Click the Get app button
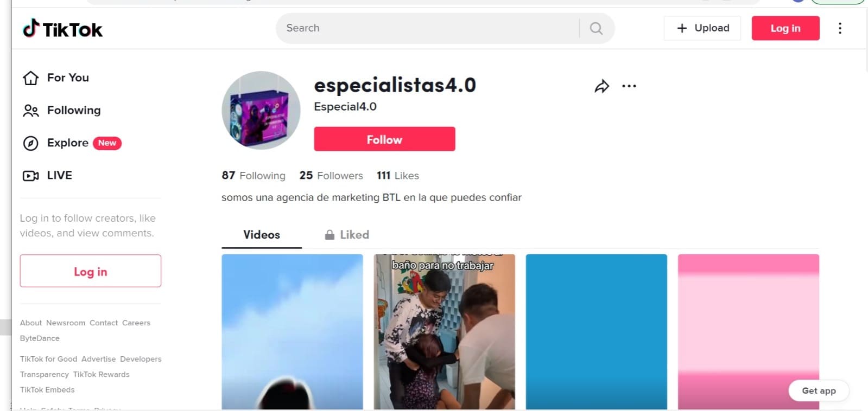This screenshot has height=411, width=868. tap(819, 391)
